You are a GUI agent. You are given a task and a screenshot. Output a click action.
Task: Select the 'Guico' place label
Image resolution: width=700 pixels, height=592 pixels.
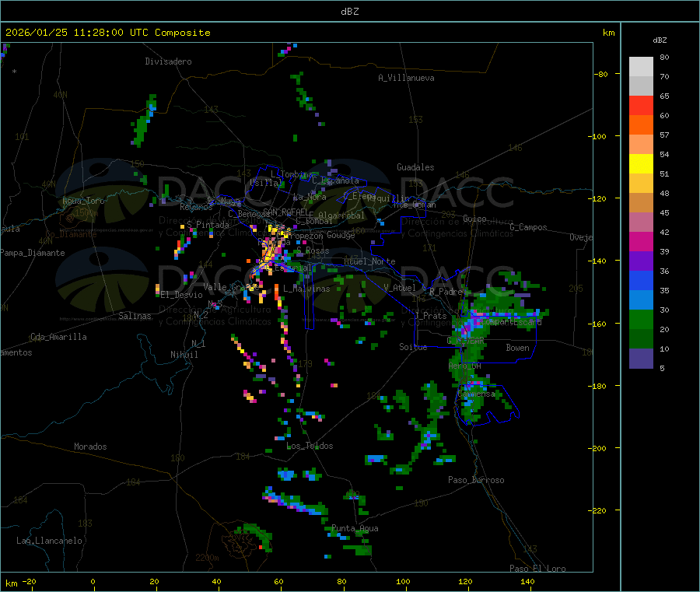click(x=474, y=219)
